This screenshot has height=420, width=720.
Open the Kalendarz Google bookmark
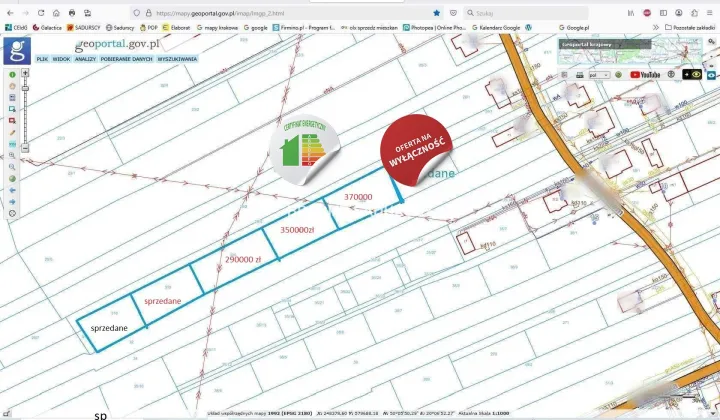click(x=496, y=28)
